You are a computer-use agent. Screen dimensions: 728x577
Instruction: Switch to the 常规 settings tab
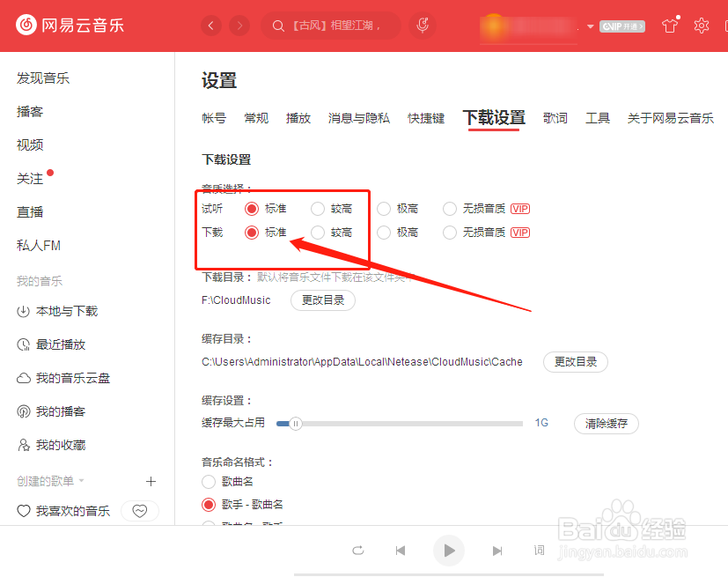point(256,118)
